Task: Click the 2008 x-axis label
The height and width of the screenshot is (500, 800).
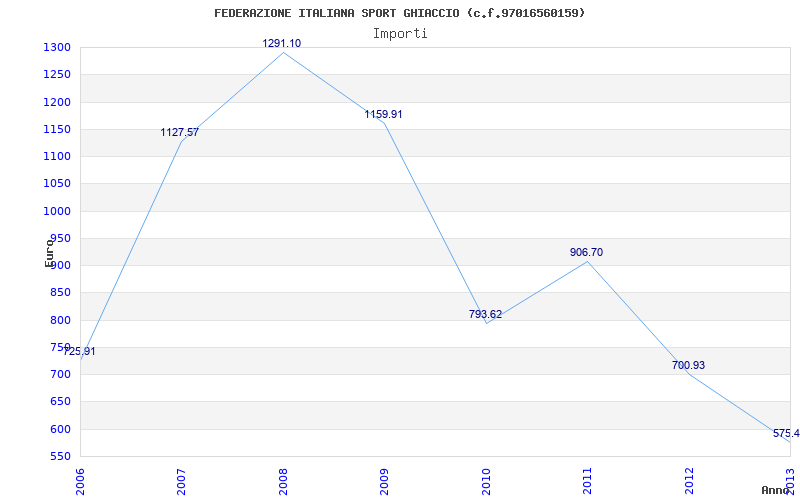Action: 283,481
